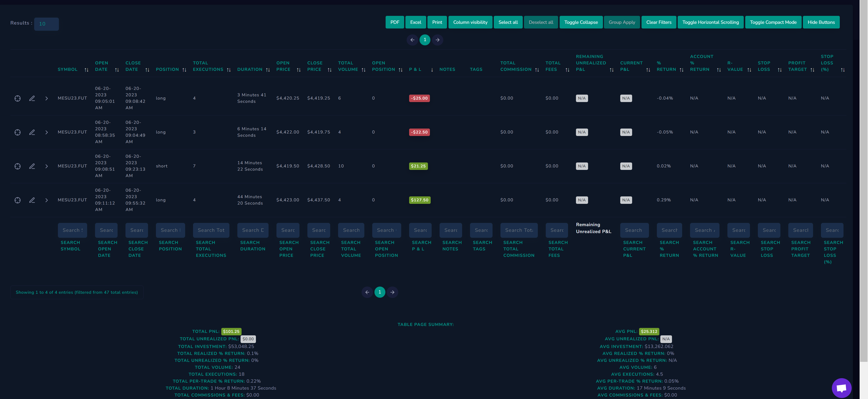Go to next page using top pagination arrow

tap(437, 40)
